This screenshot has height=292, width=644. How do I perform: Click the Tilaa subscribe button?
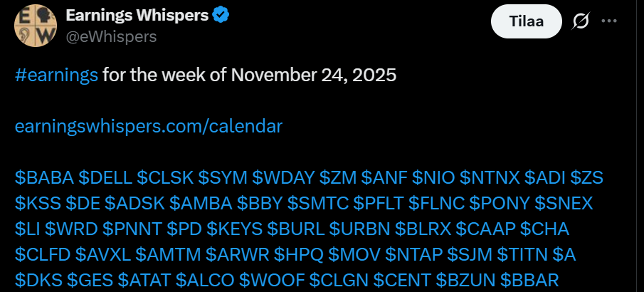[526, 21]
